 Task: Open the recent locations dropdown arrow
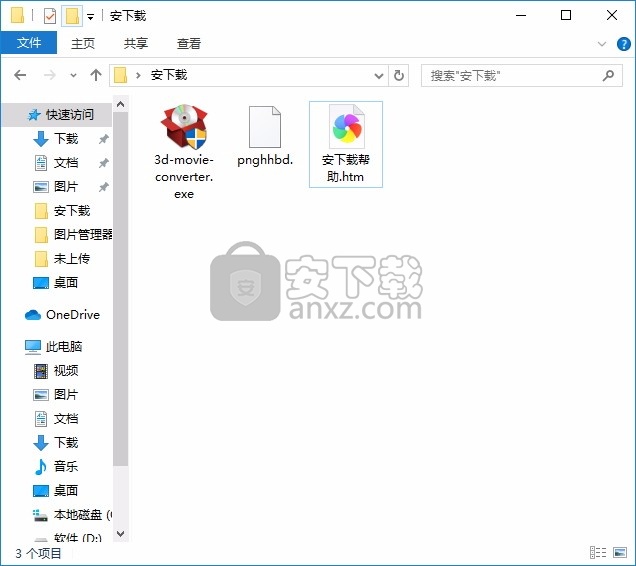tap(73, 75)
